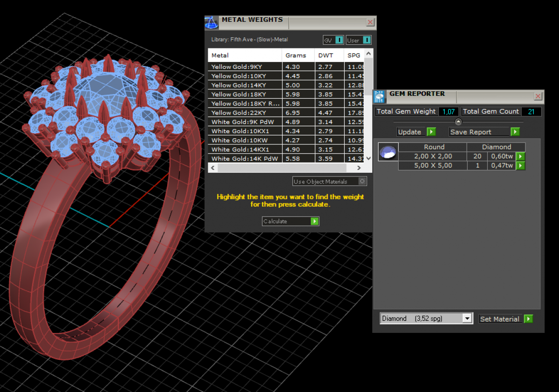Viewport: 559px width, 392px height.
Task: Click green arrow for the 0,47tw row
Action: tap(520, 166)
